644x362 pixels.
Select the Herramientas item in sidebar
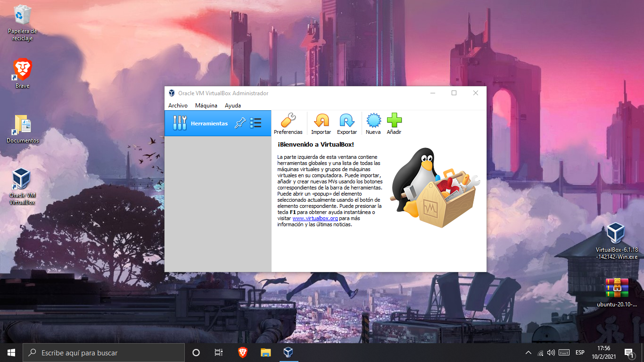pyautogui.click(x=218, y=123)
